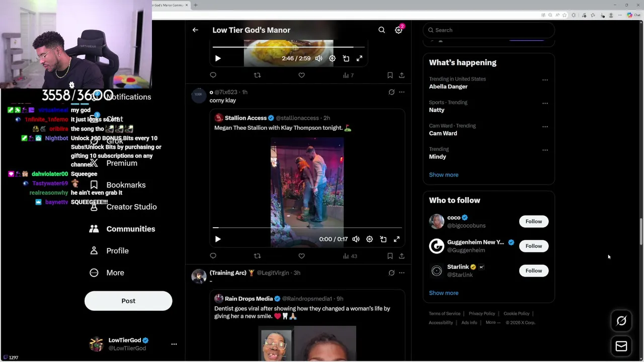
Task: Open top video settings gear
Action: click(332, 58)
